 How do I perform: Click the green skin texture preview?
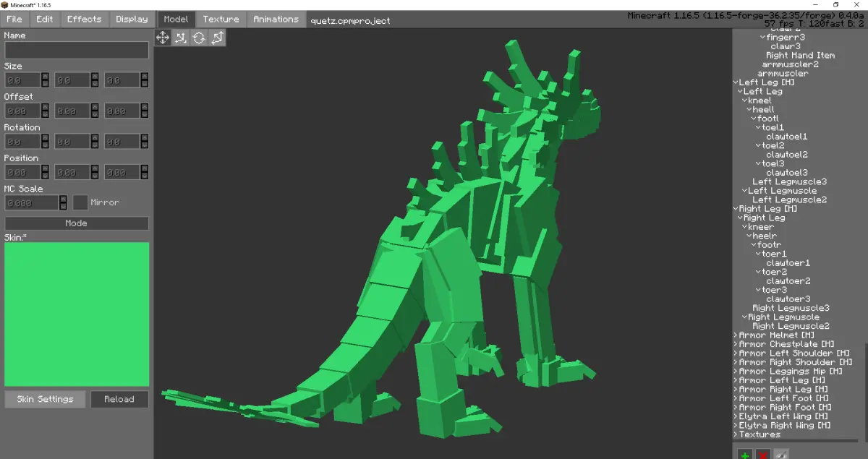(77, 314)
